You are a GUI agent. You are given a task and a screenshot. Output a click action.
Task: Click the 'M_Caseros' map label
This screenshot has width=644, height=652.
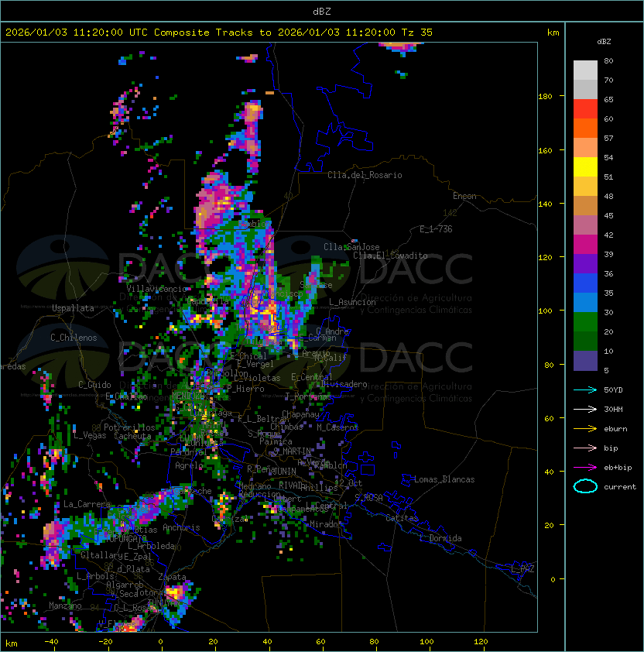click(337, 427)
